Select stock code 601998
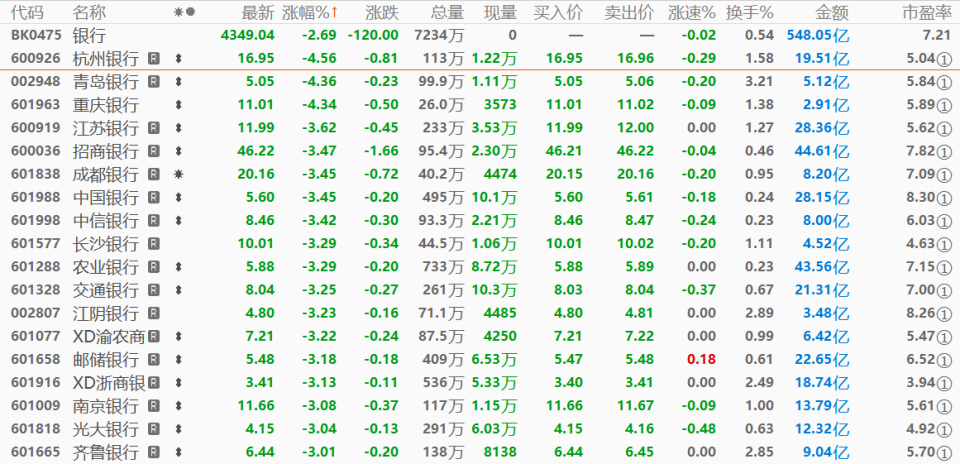The image size is (960, 464). pos(36,220)
